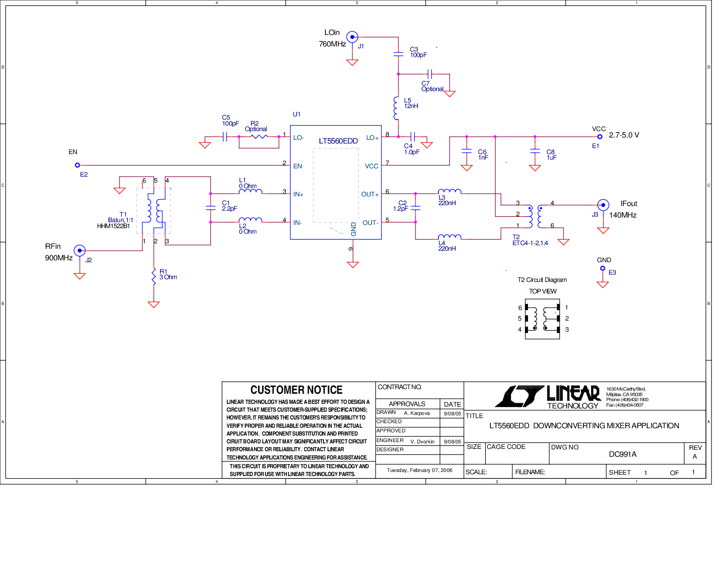The width and height of the screenshot is (728, 563).
Task: Select the J2 RFin connector symbol
Action: tap(80, 251)
